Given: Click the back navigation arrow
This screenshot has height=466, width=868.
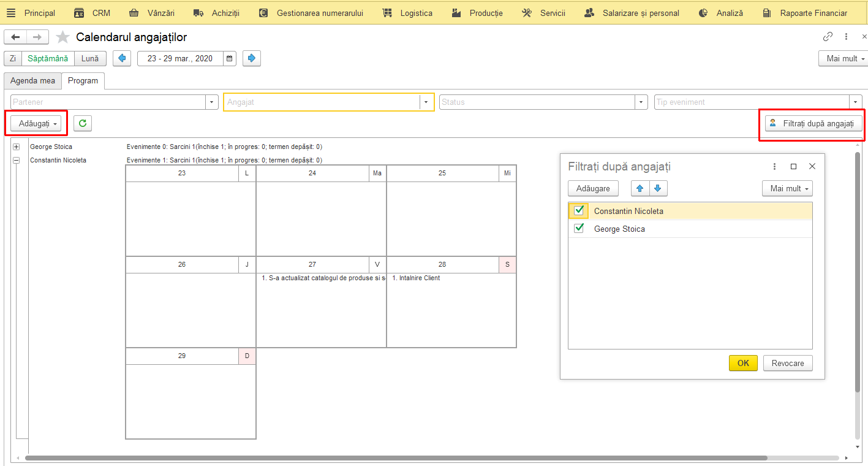Looking at the screenshot, I should click(x=15, y=37).
